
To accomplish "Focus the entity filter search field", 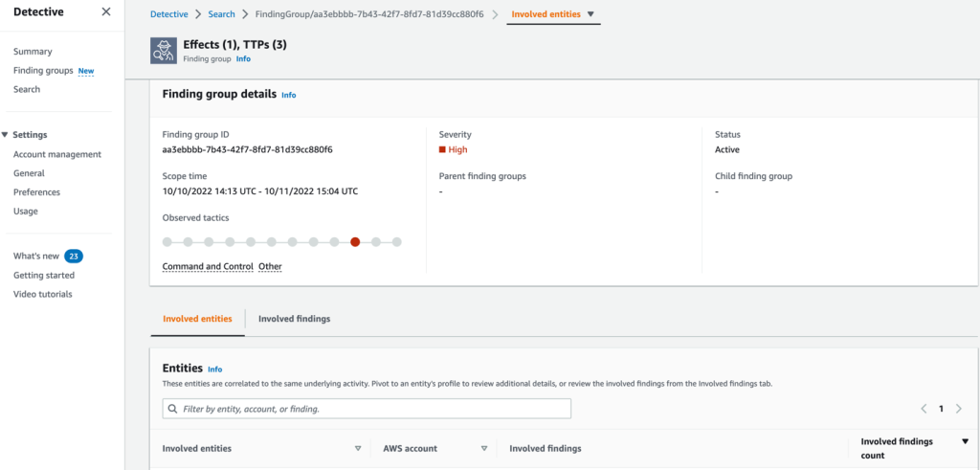I will click(x=367, y=409).
